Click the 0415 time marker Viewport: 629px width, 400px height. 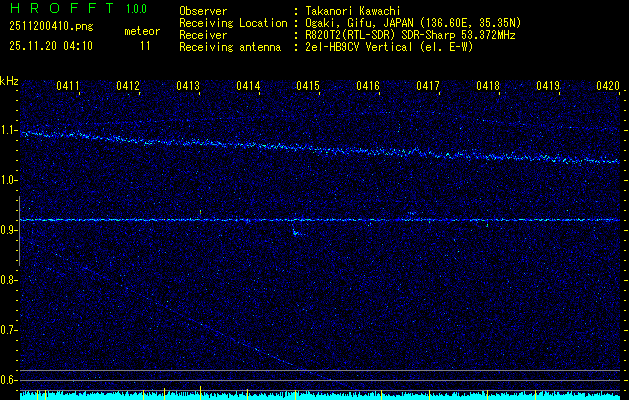pyautogui.click(x=308, y=87)
